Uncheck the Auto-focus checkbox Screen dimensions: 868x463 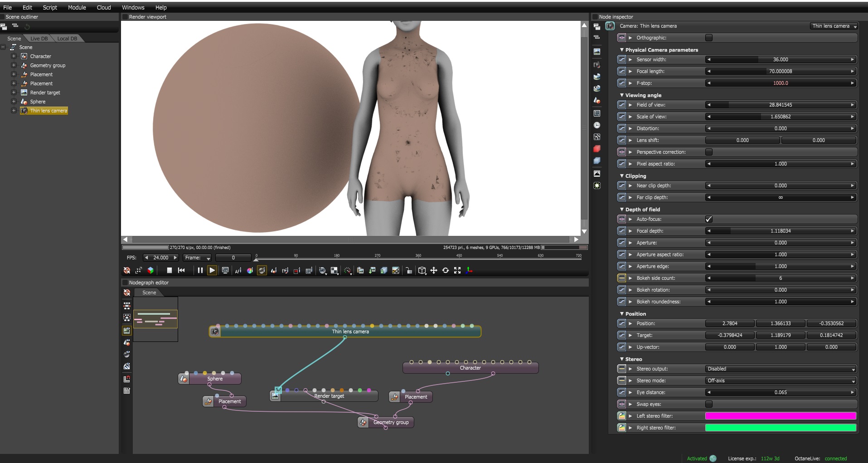709,219
